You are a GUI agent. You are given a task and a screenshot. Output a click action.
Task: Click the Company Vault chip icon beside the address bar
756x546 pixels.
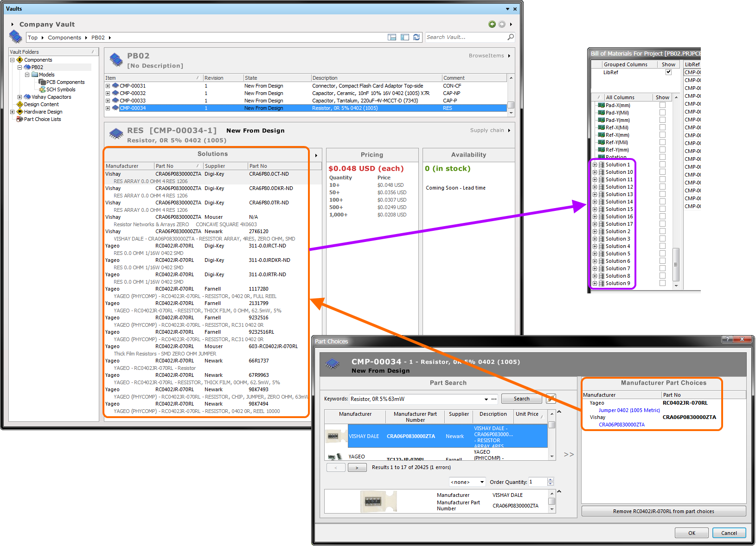[16, 37]
